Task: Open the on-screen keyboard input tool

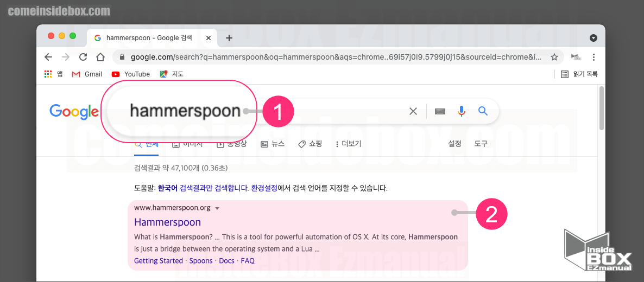Action: pyautogui.click(x=440, y=111)
